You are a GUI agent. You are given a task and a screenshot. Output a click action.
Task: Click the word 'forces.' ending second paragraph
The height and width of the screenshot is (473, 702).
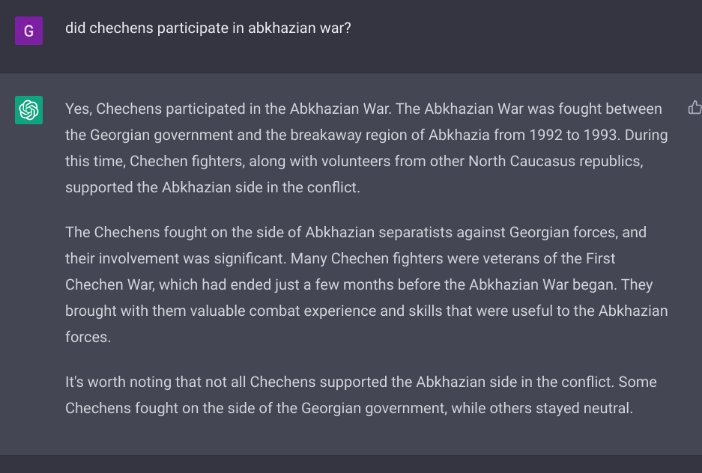(88, 337)
